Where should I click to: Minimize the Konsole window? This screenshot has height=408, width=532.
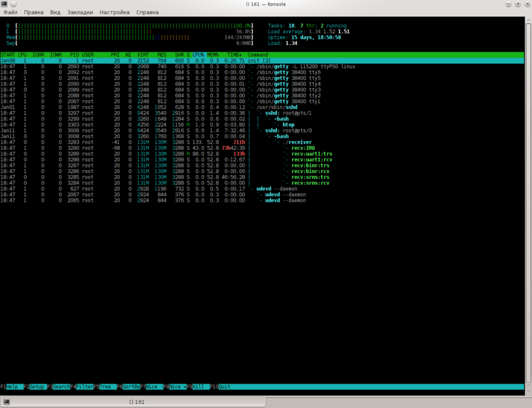tap(508, 4)
